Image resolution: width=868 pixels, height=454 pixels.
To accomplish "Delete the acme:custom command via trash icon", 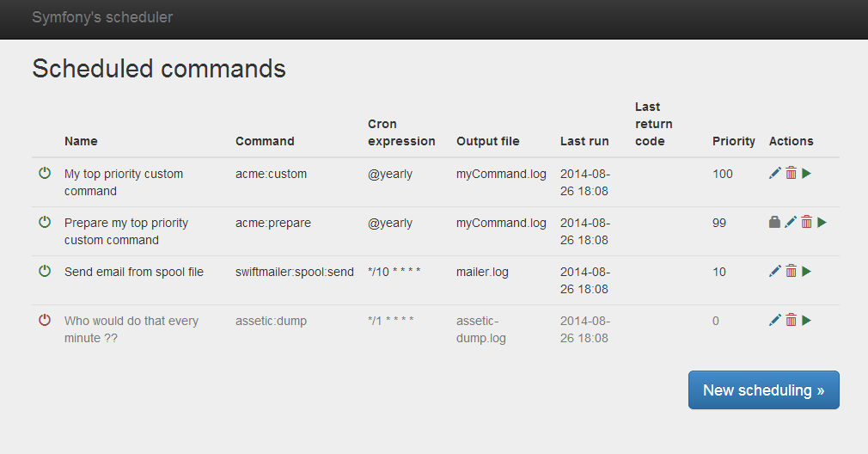I will pos(791,174).
